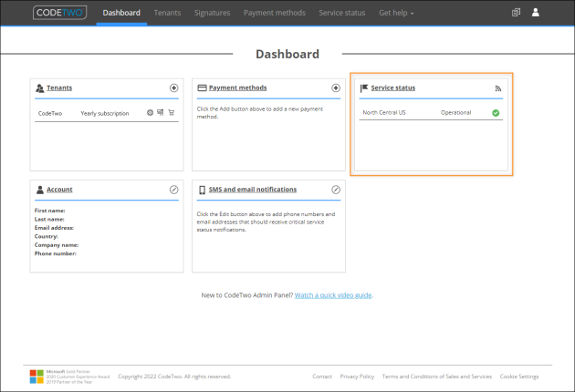575x392 pixels.
Task: Open the Contact footer link
Action: [322, 377]
